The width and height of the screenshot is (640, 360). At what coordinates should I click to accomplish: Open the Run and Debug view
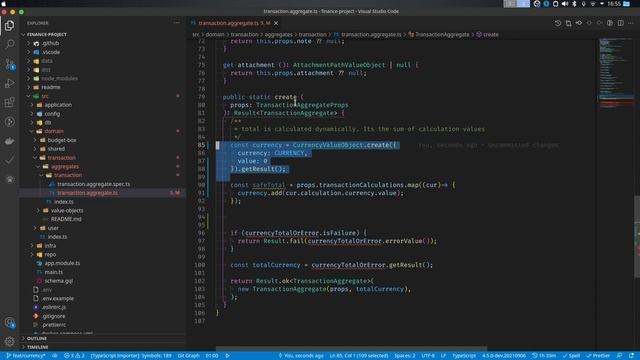point(9,83)
